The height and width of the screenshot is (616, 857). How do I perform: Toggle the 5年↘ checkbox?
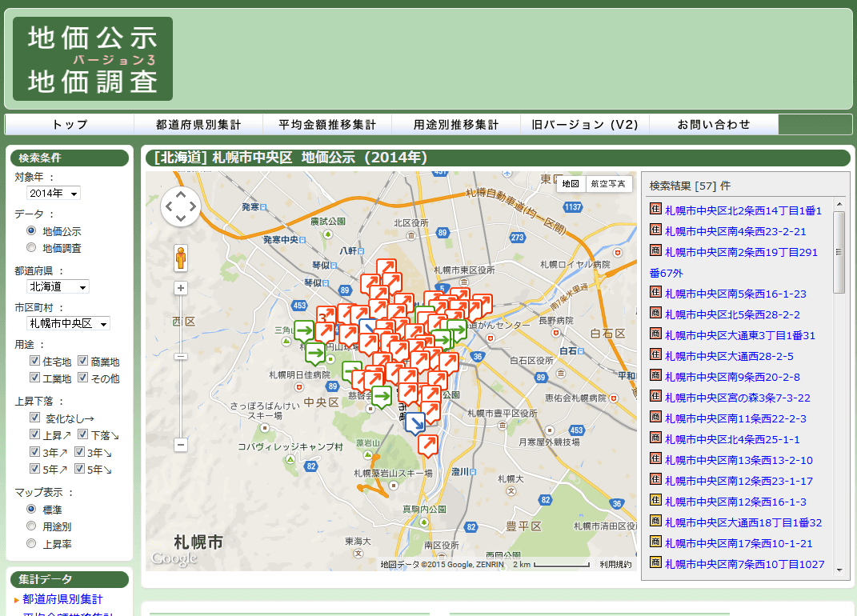[80, 469]
